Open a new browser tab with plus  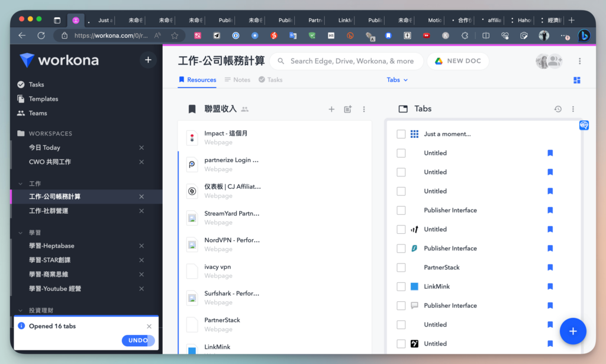[x=572, y=20]
